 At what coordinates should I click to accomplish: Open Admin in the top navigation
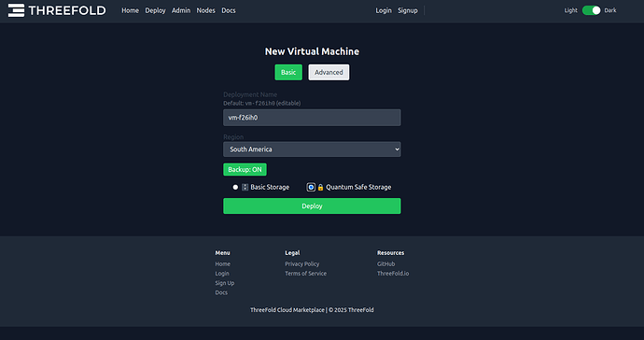click(x=181, y=10)
